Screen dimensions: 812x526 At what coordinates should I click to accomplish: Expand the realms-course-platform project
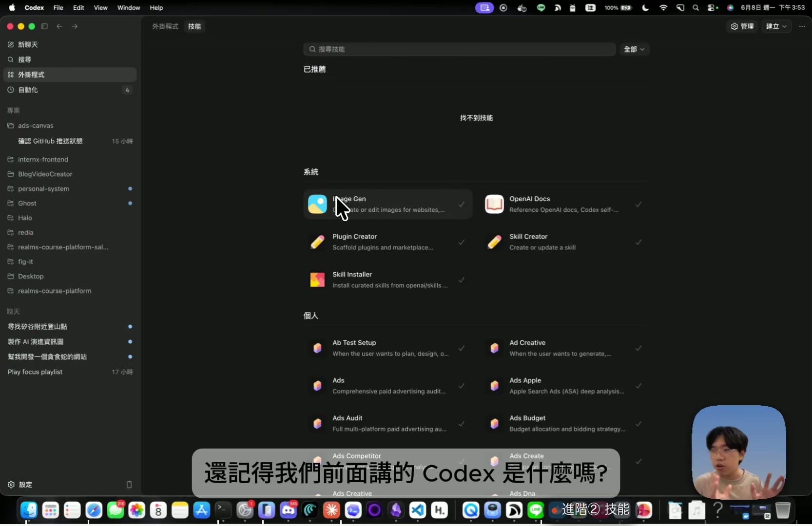(x=70, y=291)
